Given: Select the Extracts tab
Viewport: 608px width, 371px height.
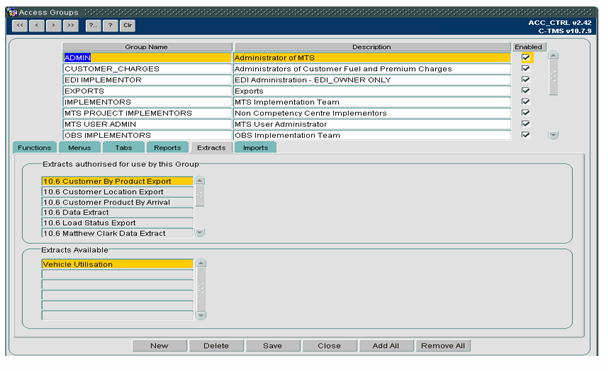Looking at the screenshot, I should pos(211,148).
